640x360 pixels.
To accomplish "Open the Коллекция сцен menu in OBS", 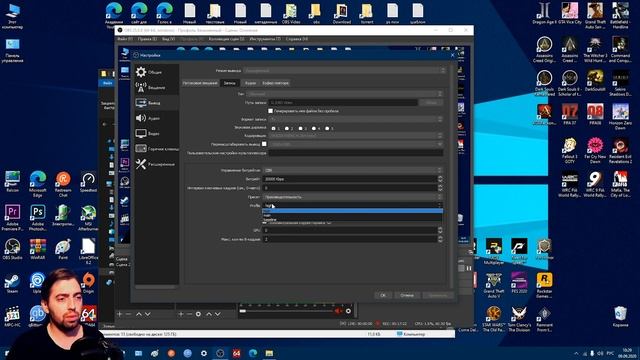I will tap(227, 39).
